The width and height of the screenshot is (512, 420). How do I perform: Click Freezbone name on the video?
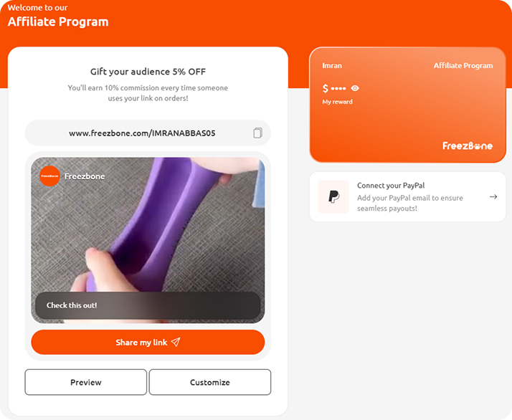(85, 176)
